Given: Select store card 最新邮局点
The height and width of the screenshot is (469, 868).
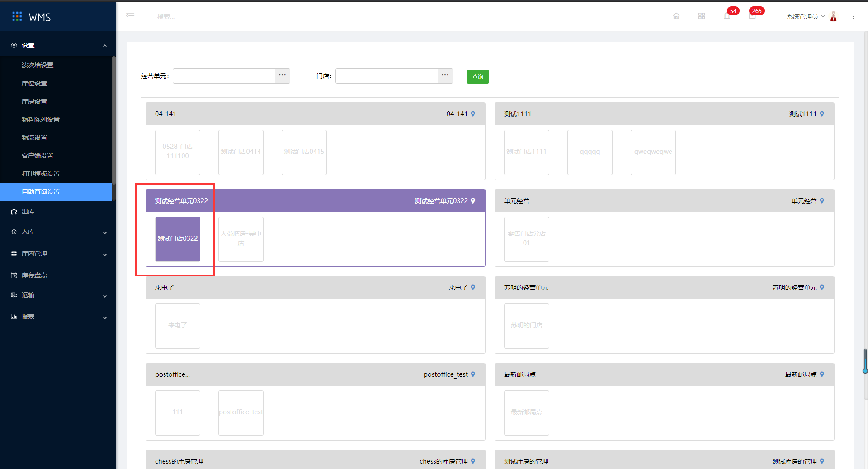Looking at the screenshot, I should 527,413.
